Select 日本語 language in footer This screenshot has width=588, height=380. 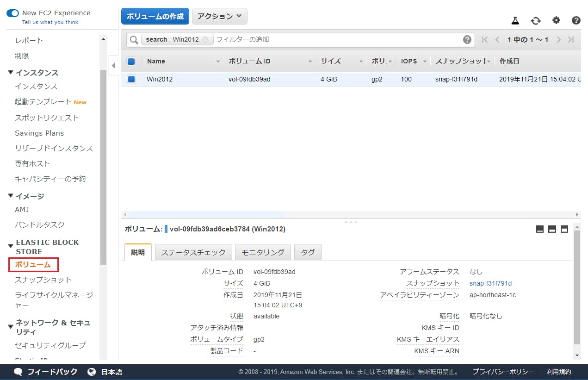tap(111, 372)
